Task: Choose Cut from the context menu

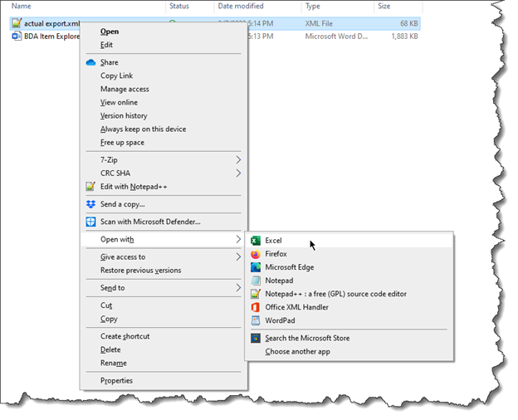Action: [x=164, y=305]
